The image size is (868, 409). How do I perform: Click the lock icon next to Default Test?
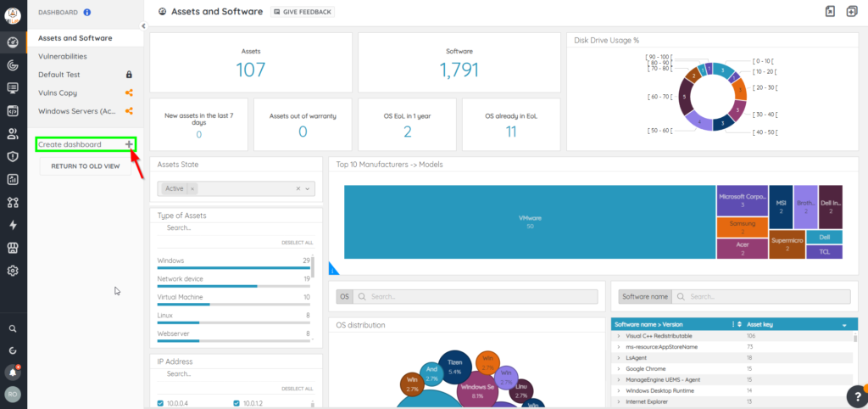(129, 75)
